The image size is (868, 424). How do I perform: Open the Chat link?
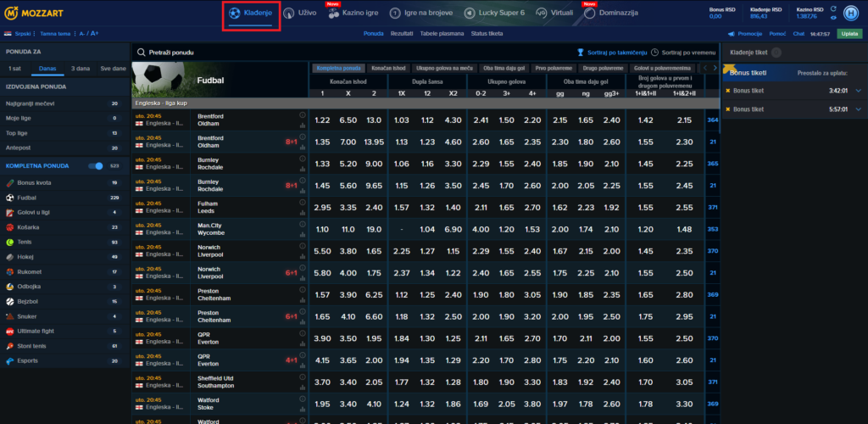tap(798, 34)
